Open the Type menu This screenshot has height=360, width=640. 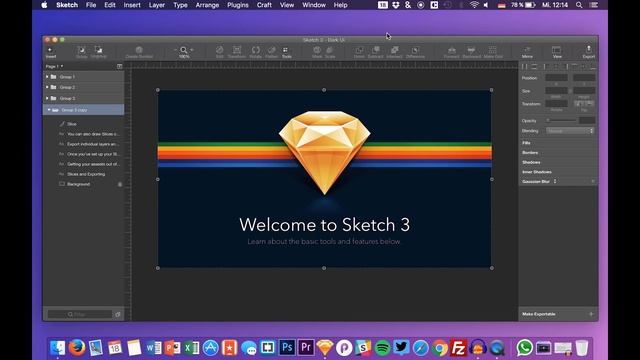pos(180,5)
